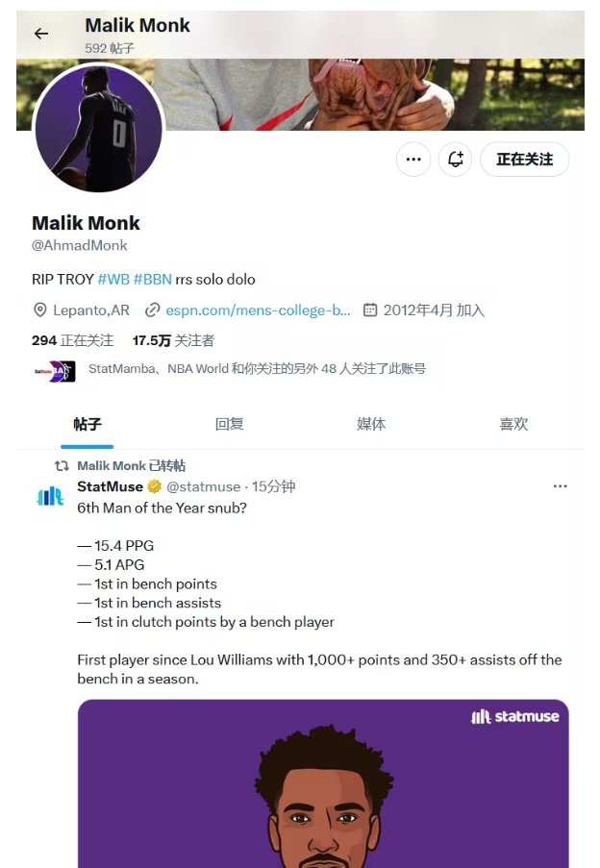Viewport: 600px width, 868px height.
Task: Open the three-dot profile options menu
Action: point(413,160)
